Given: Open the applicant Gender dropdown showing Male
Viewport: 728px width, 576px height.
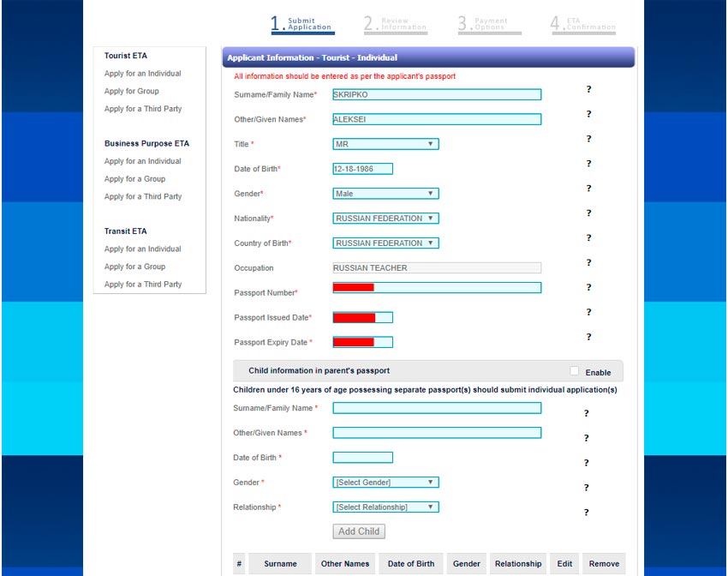Looking at the screenshot, I should (385, 194).
